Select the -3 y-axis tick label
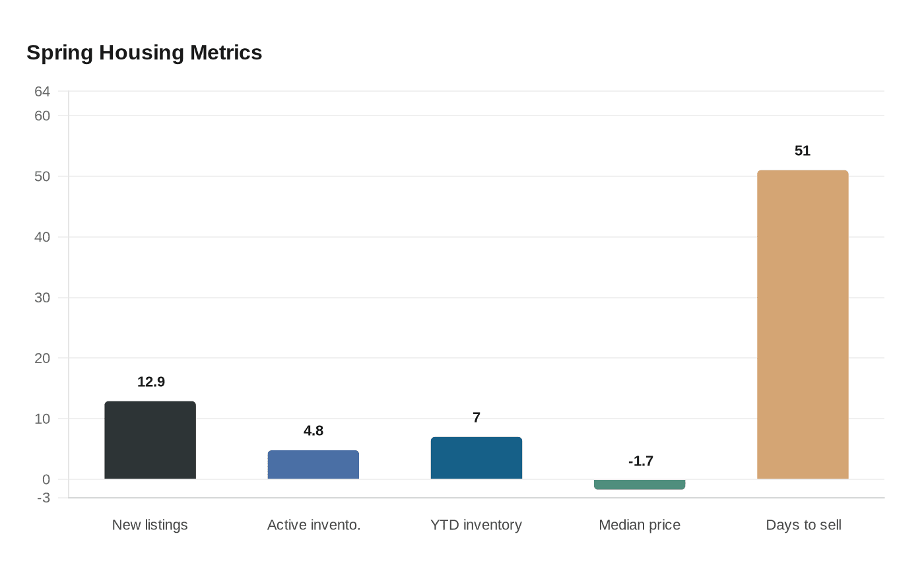The width and height of the screenshot is (924, 581). [44, 498]
